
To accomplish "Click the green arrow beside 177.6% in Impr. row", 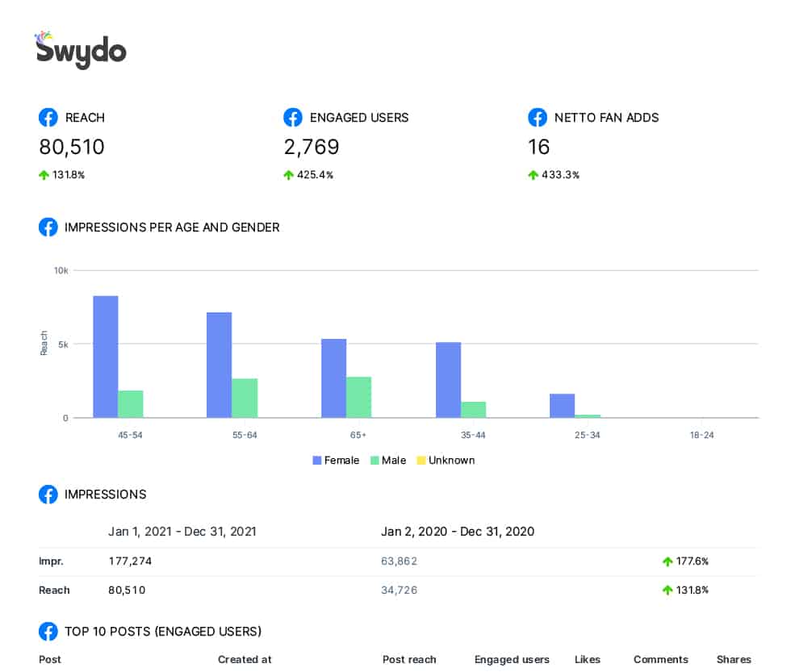I will click(667, 561).
